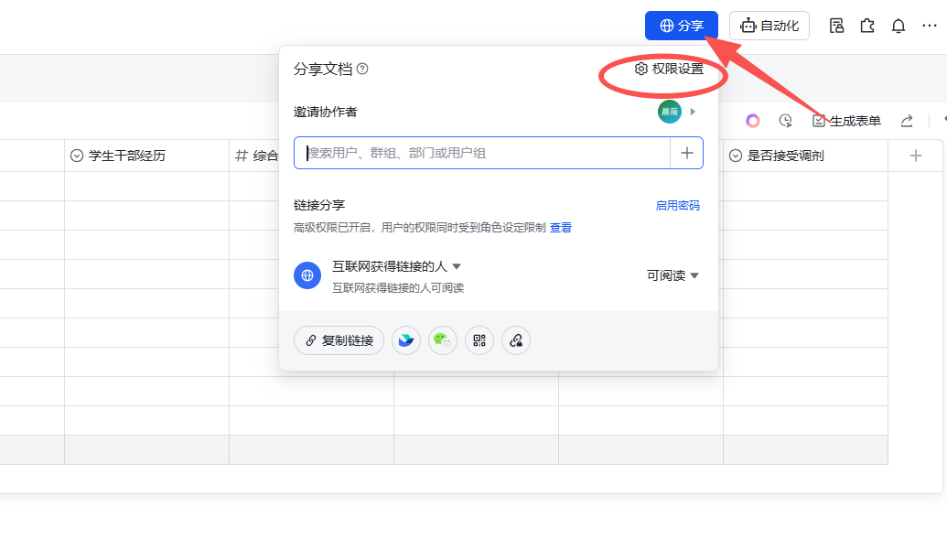Click the 查看 link for role restrictions

point(560,228)
